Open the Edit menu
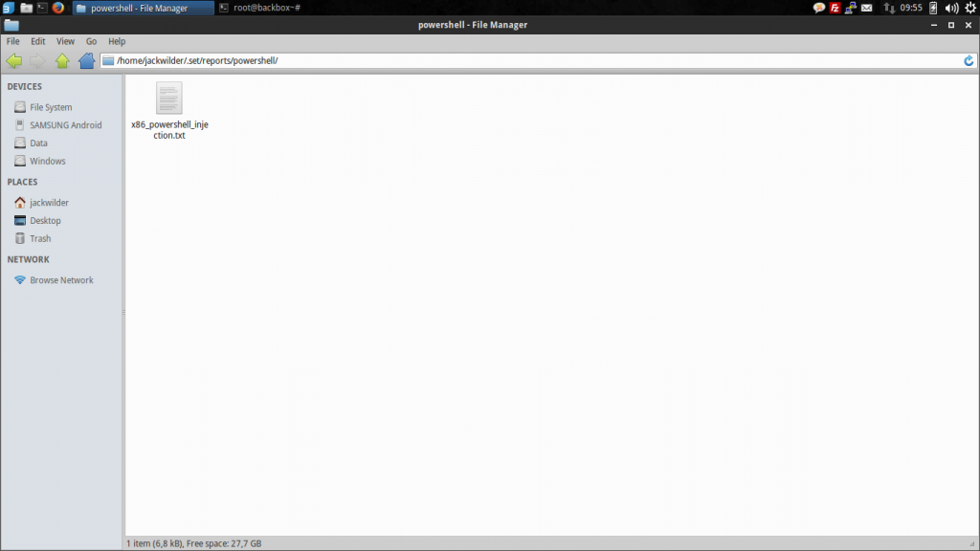This screenshot has height=551, width=980. pos(38,41)
